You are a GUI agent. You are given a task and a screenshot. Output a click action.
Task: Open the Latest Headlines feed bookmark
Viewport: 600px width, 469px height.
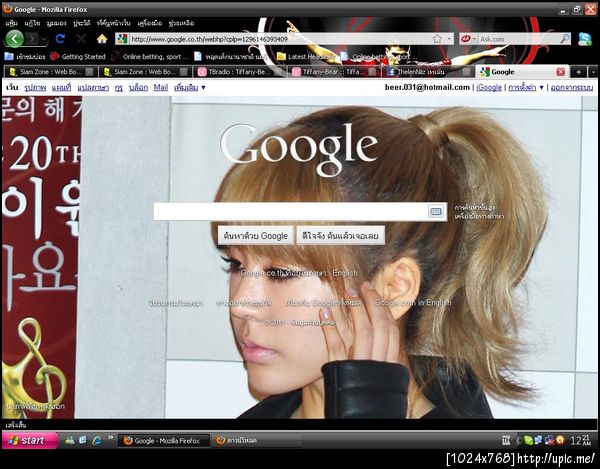305,57
